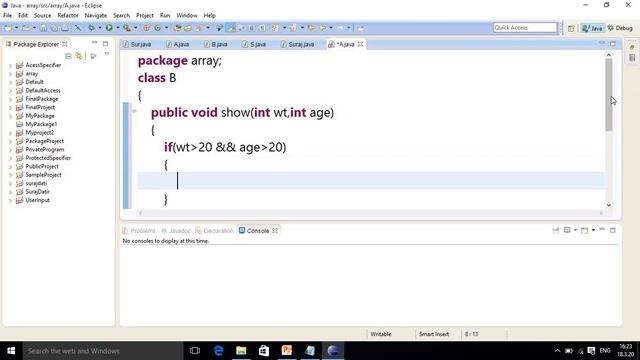Toggle Mark Occurrences toolbar button
This screenshot has width=640, height=360.
click(231, 28)
